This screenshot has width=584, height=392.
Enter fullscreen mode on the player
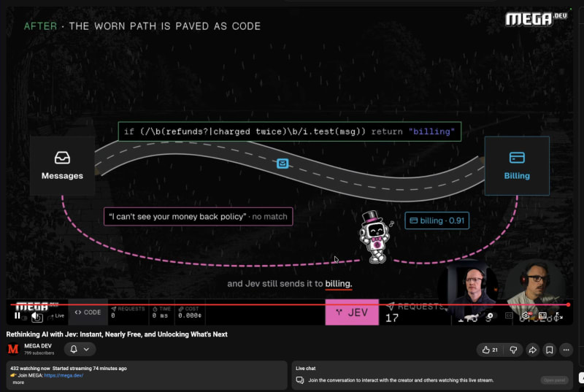(x=558, y=316)
